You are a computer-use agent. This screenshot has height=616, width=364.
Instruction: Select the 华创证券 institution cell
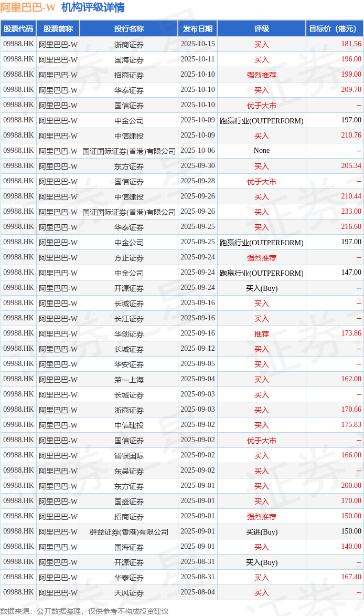(129, 334)
